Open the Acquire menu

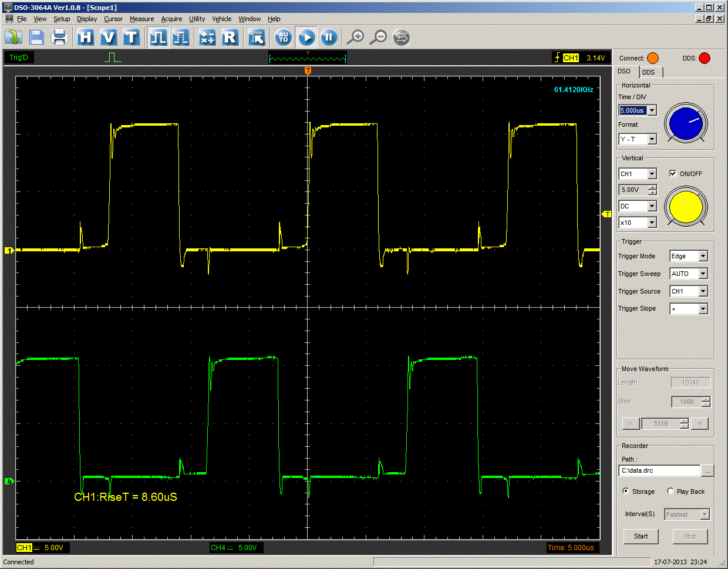coord(171,19)
